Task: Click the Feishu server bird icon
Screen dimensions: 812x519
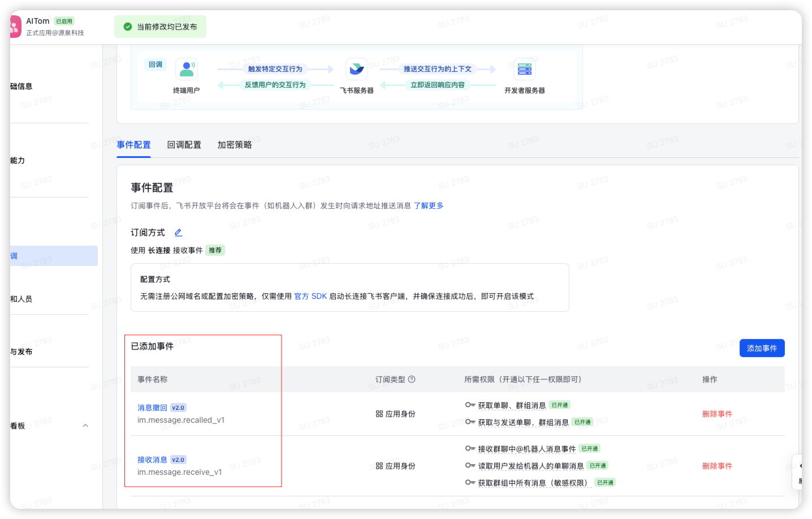Action: click(x=357, y=69)
